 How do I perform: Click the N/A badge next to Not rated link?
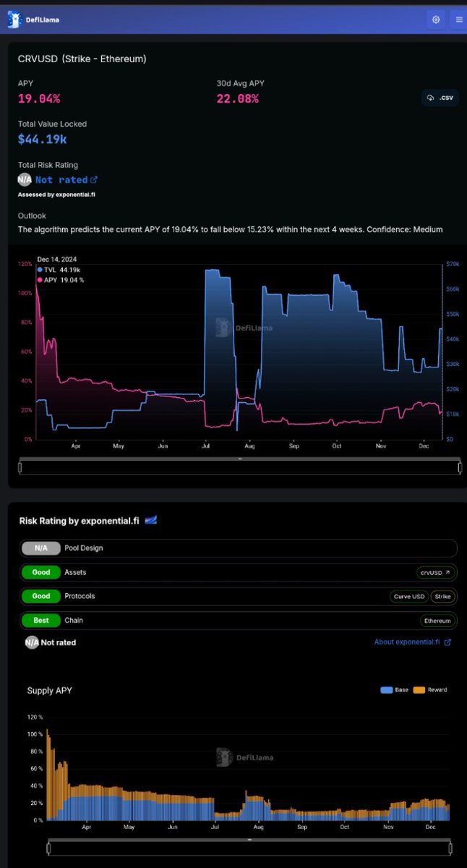coord(25,180)
